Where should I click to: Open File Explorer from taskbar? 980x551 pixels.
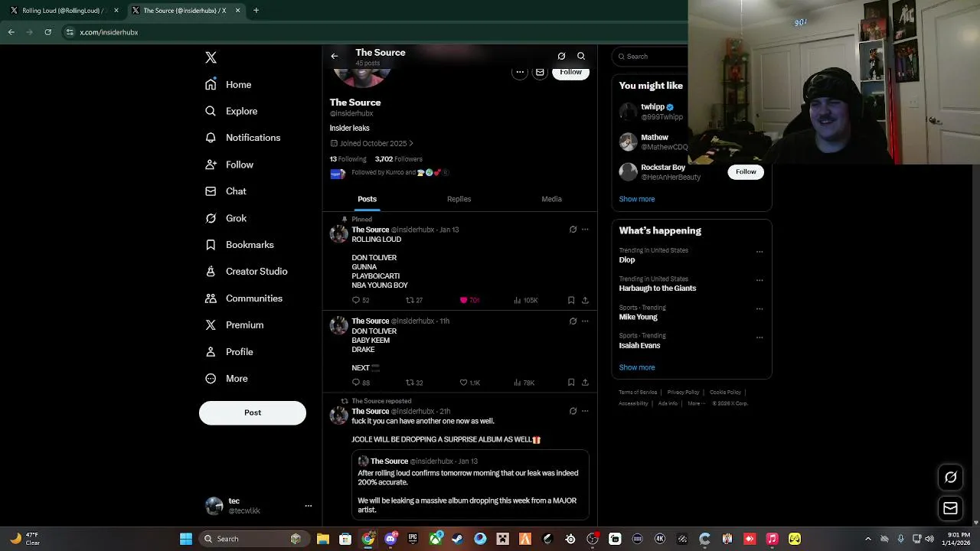tap(323, 539)
